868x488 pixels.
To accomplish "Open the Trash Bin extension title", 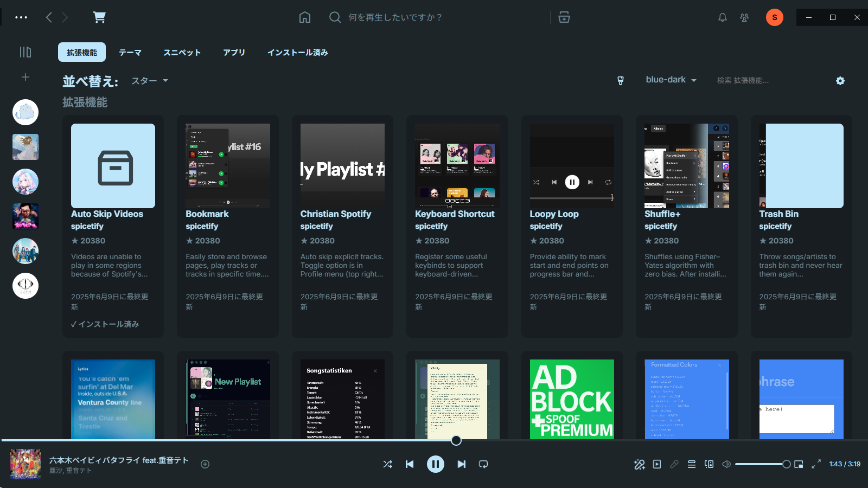I will [779, 214].
